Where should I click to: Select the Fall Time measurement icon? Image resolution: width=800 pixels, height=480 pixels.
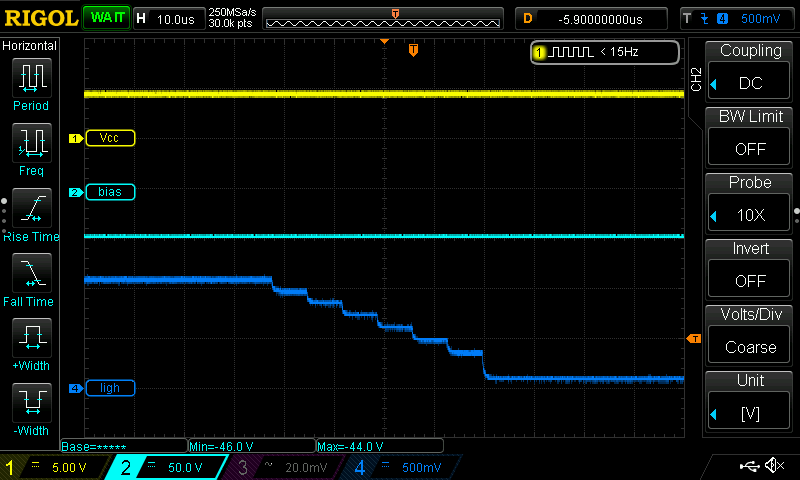pyautogui.click(x=32, y=273)
